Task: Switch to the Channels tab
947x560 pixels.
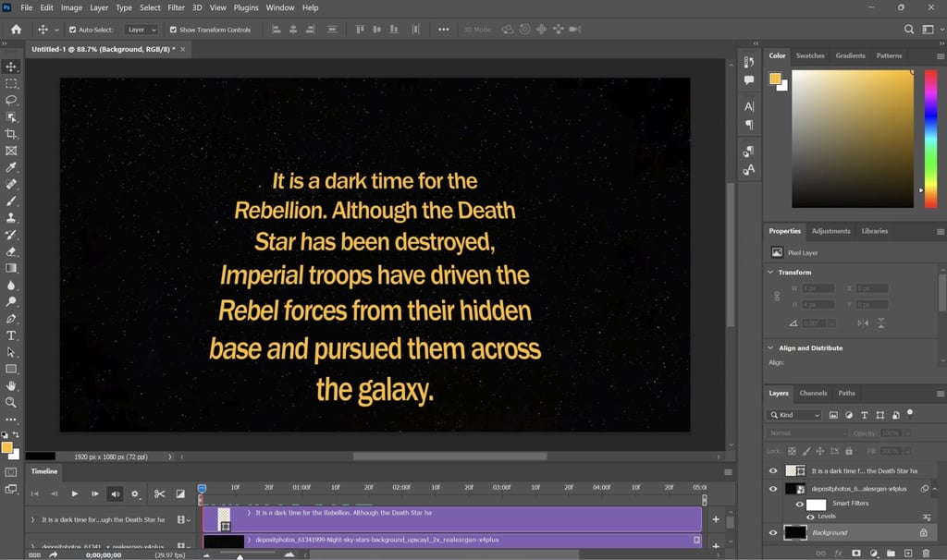Action: (x=813, y=393)
